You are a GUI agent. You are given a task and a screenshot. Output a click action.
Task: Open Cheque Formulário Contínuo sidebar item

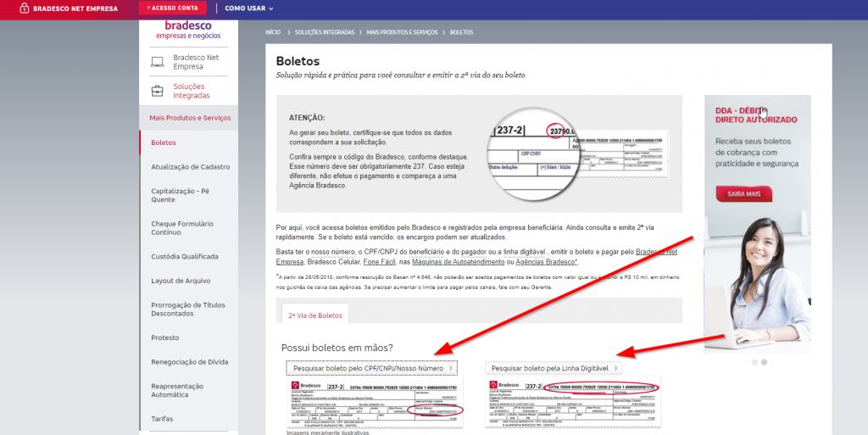click(x=182, y=228)
